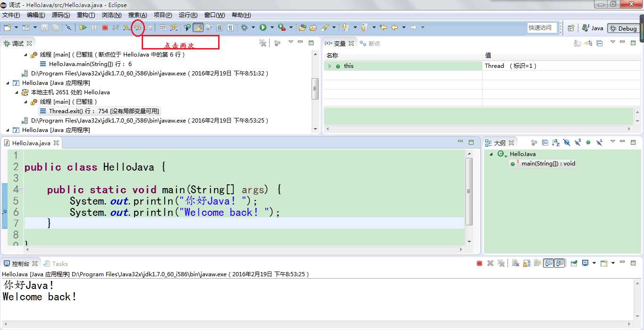Click the New file toolbar icon
This screenshot has width=644, height=330.
[7, 28]
